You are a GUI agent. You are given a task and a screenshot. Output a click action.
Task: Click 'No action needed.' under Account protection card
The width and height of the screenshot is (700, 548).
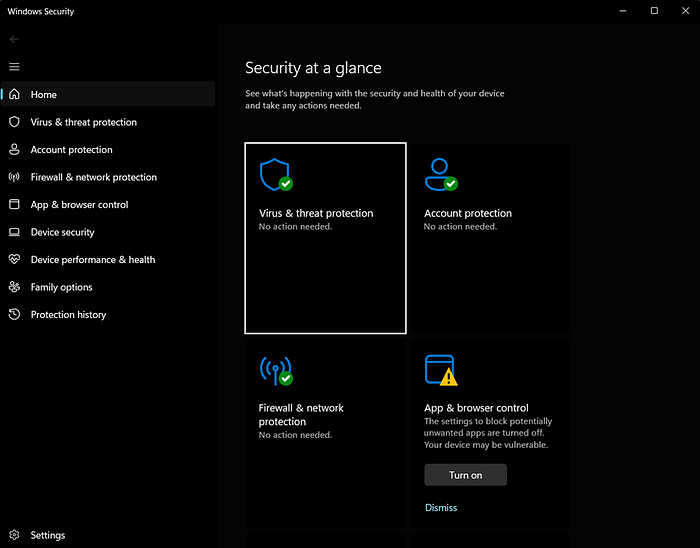pyautogui.click(x=460, y=226)
